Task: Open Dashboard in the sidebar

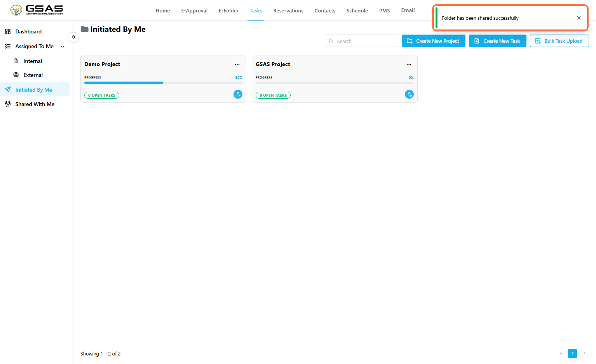Action: 28,31
